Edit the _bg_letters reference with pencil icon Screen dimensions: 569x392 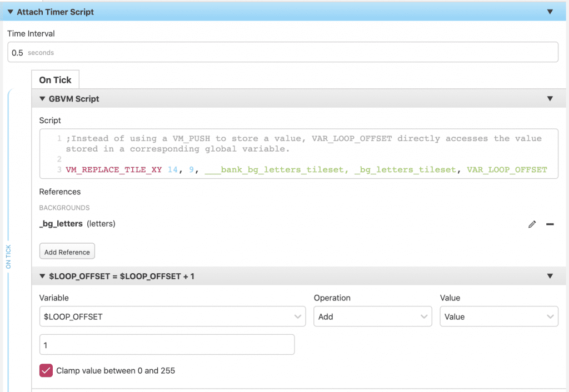tap(532, 224)
